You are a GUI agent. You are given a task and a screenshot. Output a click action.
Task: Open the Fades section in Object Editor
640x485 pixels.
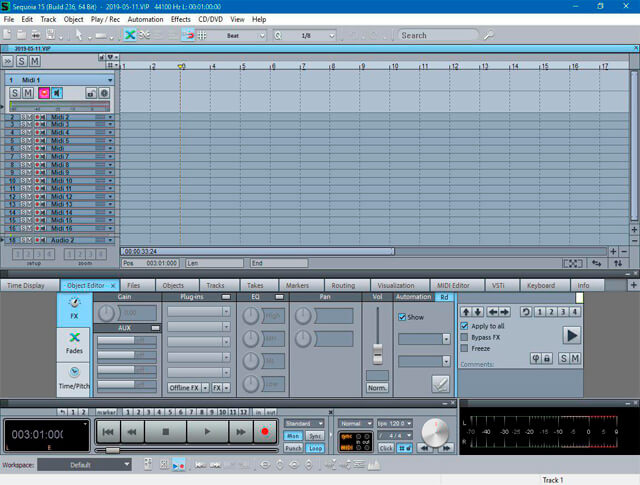click(x=75, y=343)
